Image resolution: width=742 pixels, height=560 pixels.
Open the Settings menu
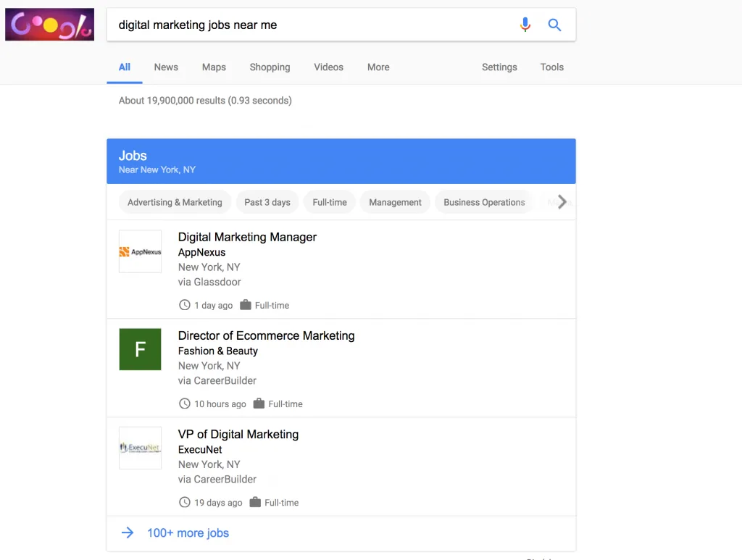pos(499,67)
